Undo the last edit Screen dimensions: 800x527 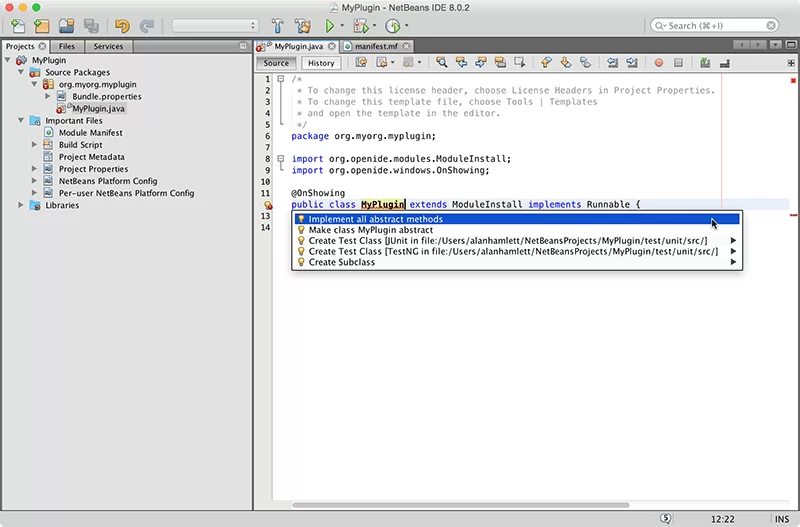(122, 26)
